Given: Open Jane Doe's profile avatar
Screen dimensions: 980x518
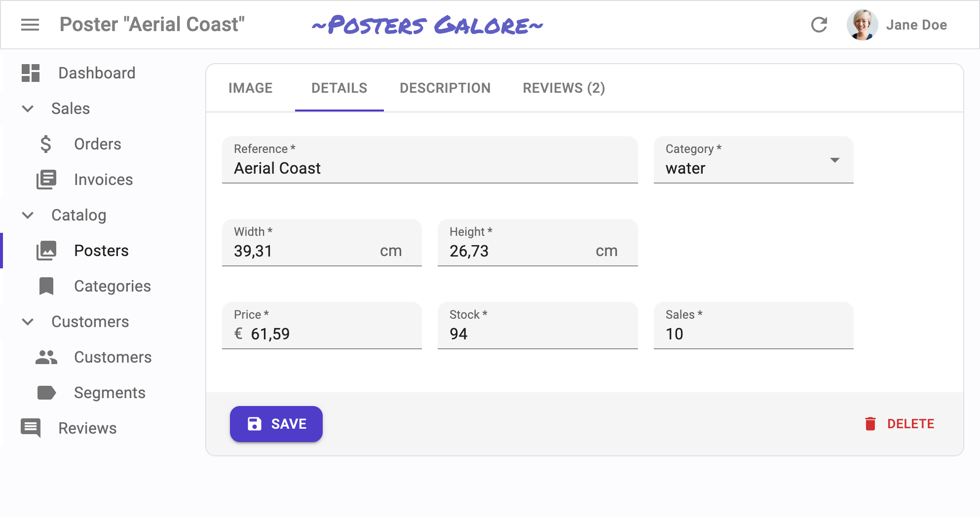Looking at the screenshot, I should (862, 25).
